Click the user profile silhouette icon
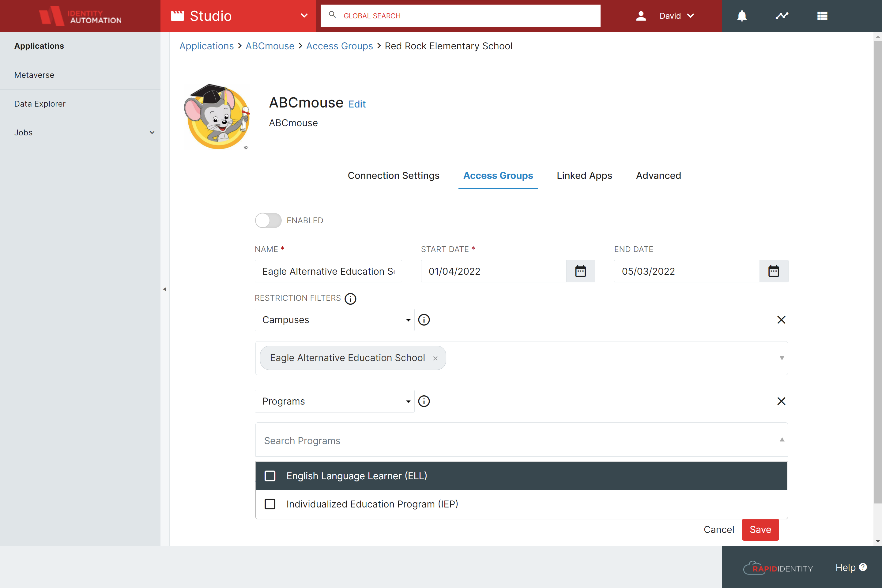This screenshot has width=882, height=588. (x=641, y=16)
